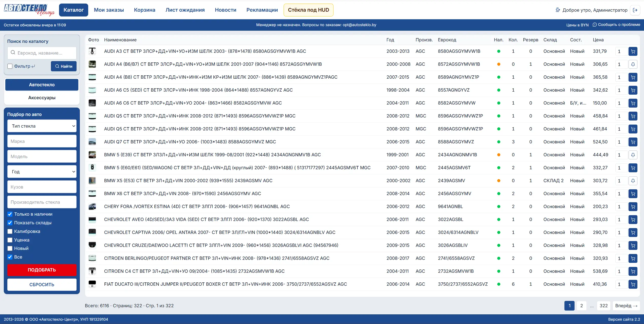The image size is (644, 324).
Task: Click the Марка field
Action: [42, 141]
